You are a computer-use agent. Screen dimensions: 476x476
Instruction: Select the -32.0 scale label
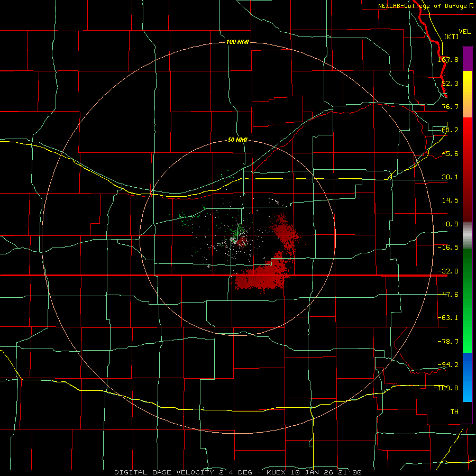coord(448,271)
